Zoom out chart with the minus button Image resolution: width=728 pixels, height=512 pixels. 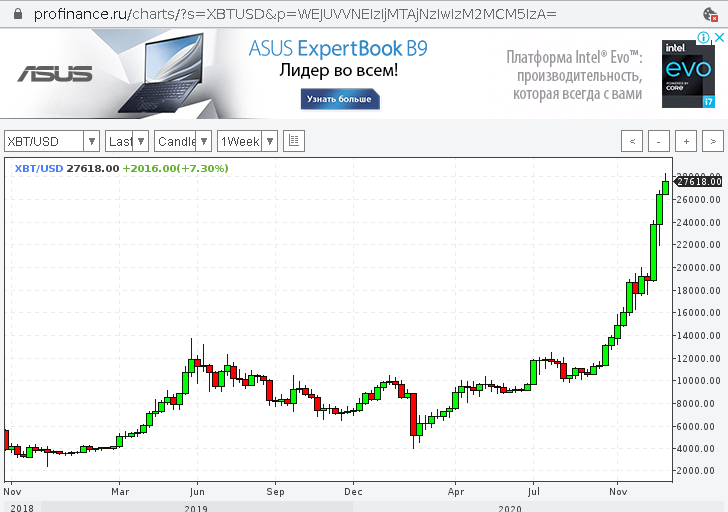click(659, 141)
